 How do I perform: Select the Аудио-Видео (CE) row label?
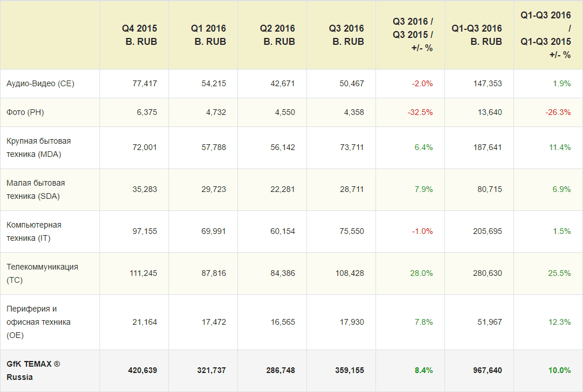(x=40, y=83)
